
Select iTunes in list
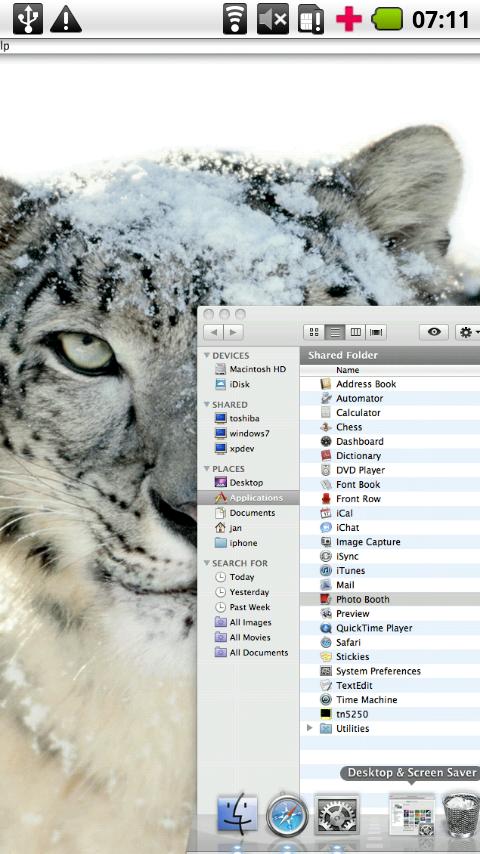[x=390, y=570]
